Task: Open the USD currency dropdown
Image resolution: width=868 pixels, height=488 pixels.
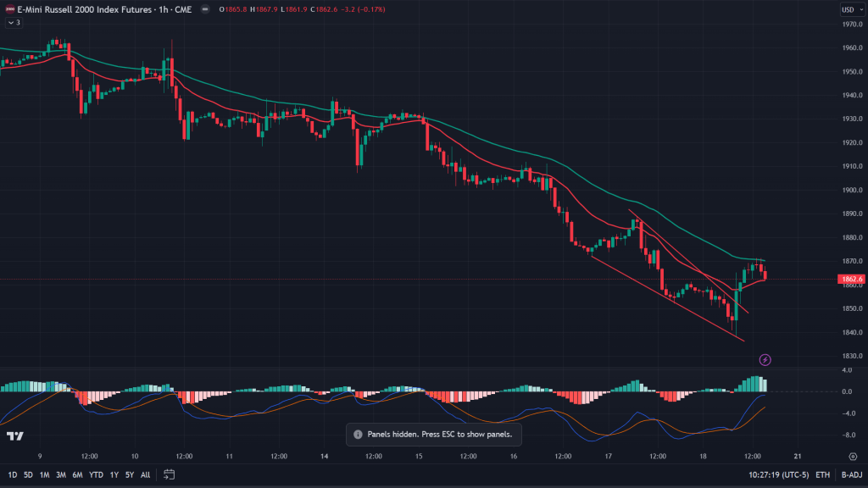Action: (849, 9)
